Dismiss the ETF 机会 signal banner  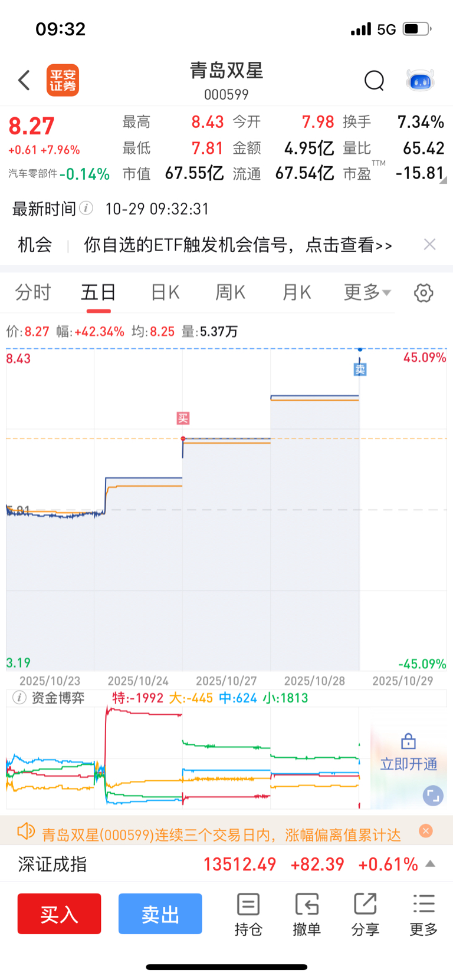430,245
